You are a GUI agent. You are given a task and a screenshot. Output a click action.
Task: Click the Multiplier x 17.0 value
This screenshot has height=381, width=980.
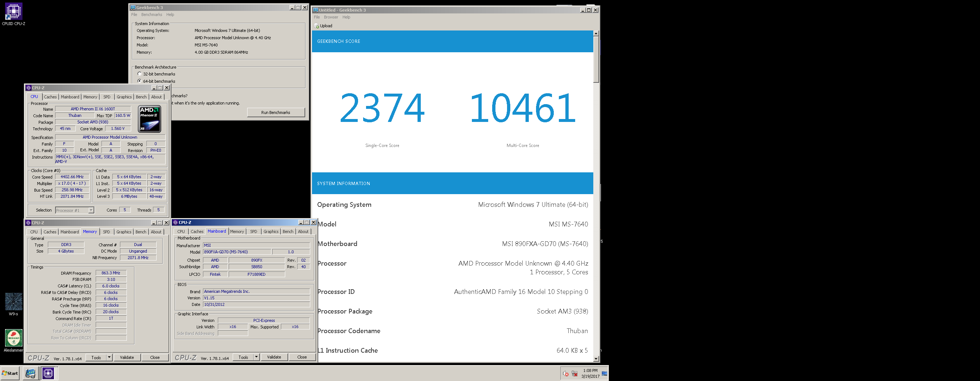coord(72,183)
